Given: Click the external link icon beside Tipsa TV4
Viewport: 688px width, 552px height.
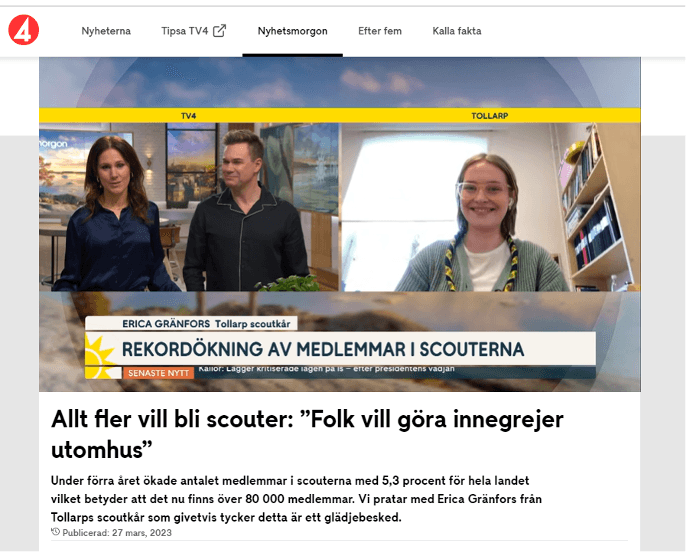Looking at the screenshot, I should point(219,31).
